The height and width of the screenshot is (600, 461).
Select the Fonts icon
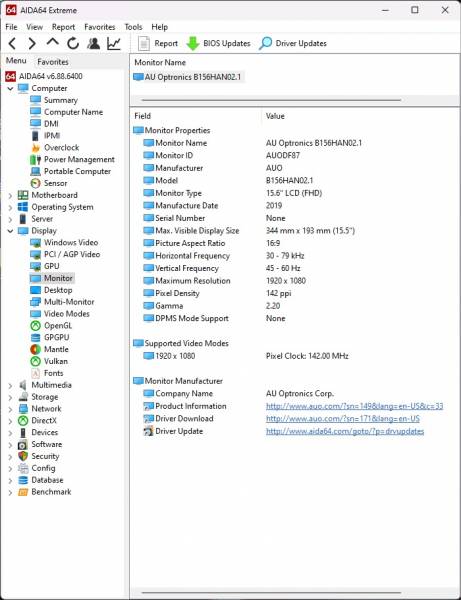click(x=36, y=373)
